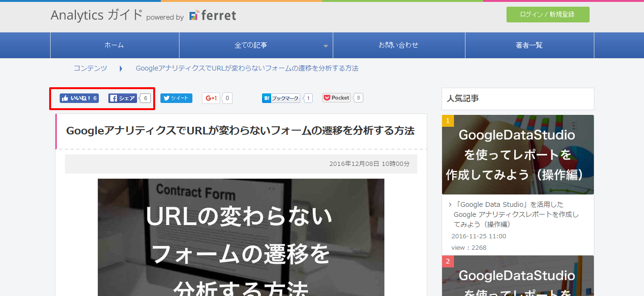The image size is (644, 296).
Task: Click the コンテンツ breadcrumb link
Action: [90, 68]
